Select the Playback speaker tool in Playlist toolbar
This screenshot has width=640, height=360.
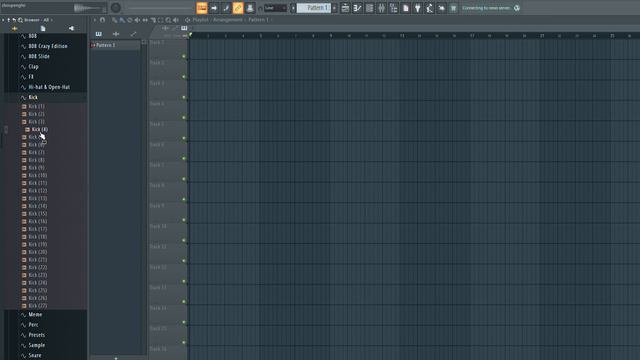click(x=176, y=20)
